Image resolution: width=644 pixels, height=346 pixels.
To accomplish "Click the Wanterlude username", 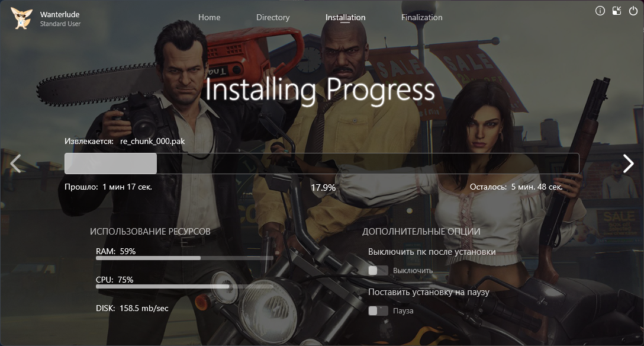I will click(60, 14).
